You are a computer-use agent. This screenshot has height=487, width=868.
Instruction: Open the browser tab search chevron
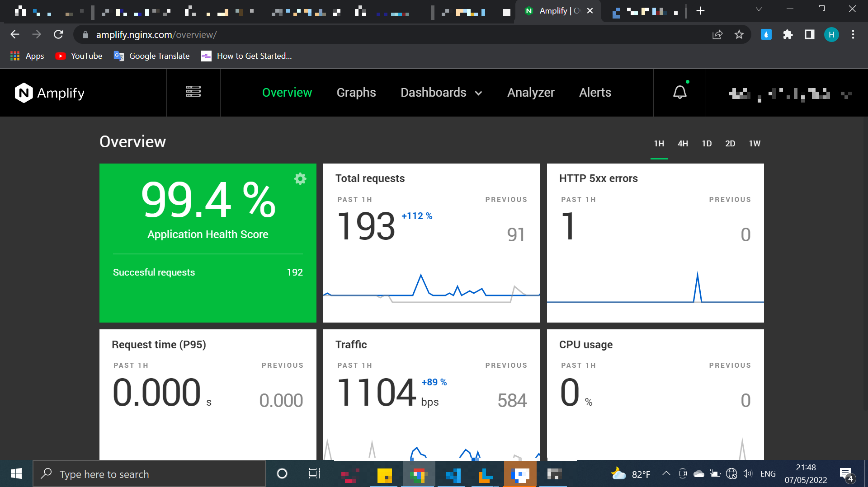pos(759,9)
